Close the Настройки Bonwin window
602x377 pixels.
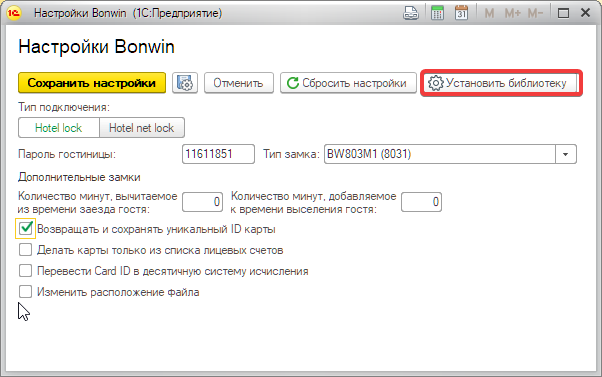[x=585, y=13]
